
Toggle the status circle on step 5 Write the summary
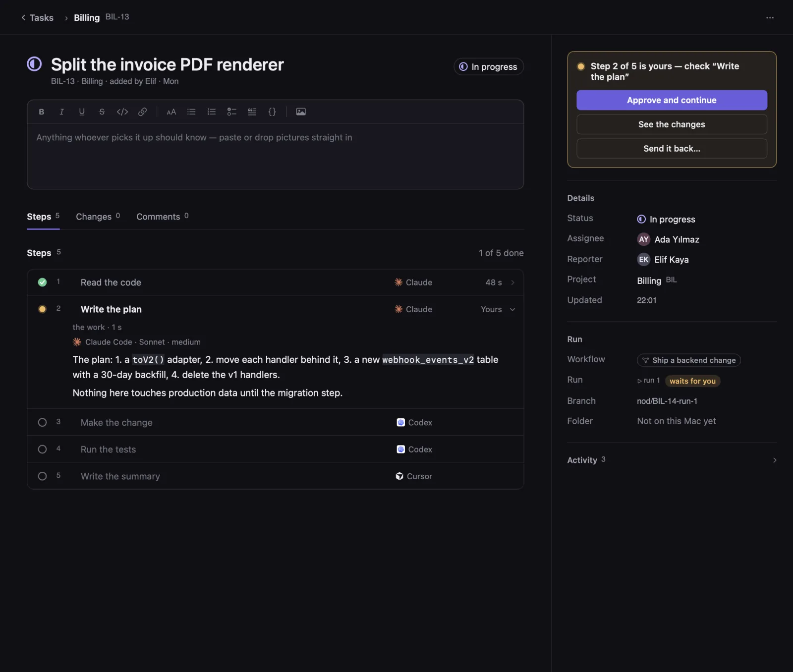click(x=43, y=476)
